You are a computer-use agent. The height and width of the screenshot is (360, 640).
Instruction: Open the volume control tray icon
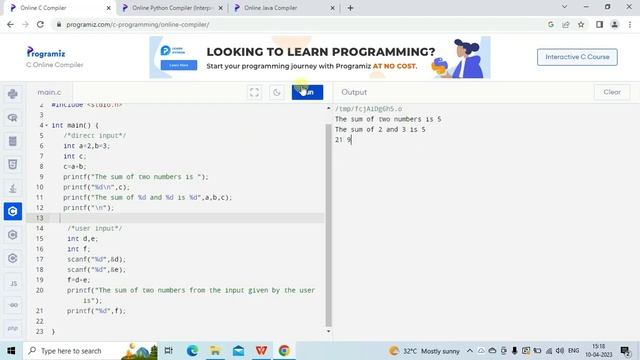click(x=560, y=351)
